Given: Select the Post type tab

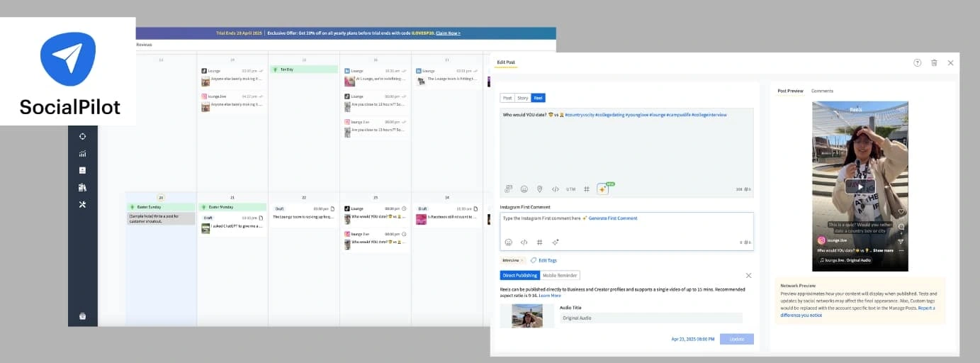Looking at the screenshot, I should (507, 98).
